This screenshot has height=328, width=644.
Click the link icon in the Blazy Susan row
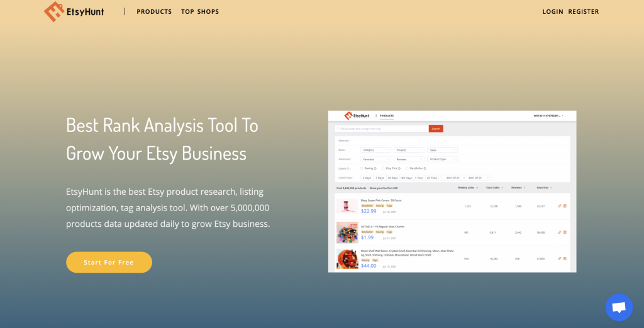(559, 205)
